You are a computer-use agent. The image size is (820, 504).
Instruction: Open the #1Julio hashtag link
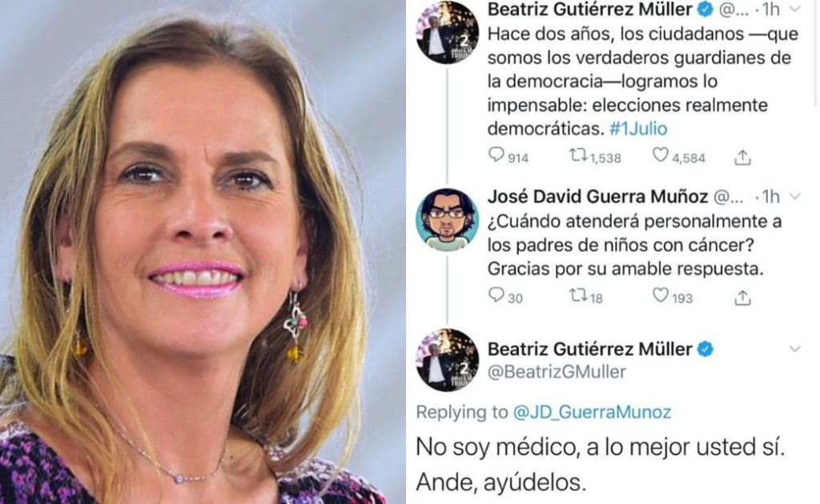point(638,129)
